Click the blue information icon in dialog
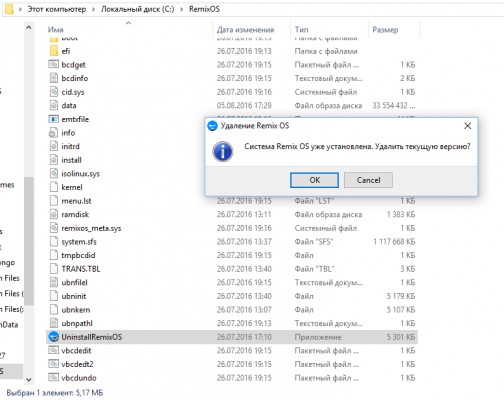Screen dimensions: 504x400 click(222, 151)
